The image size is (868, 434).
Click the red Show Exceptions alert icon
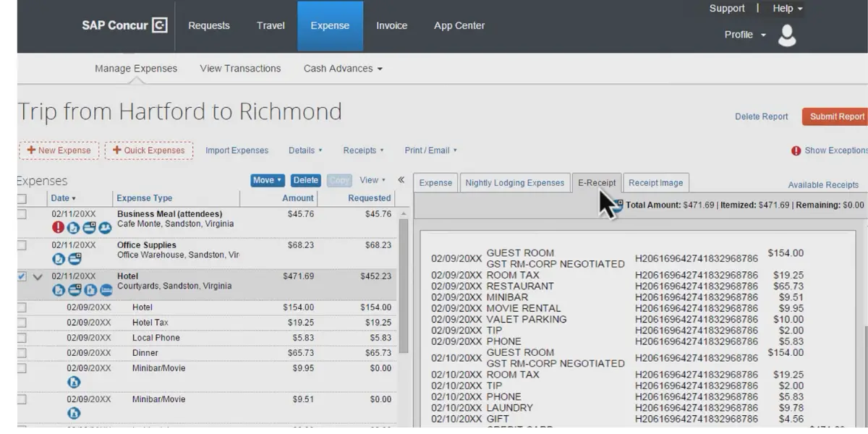(x=796, y=150)
